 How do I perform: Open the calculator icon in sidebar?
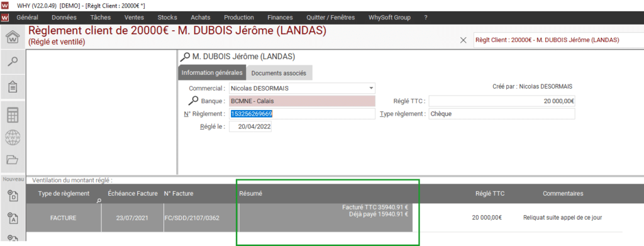[13, 115]
